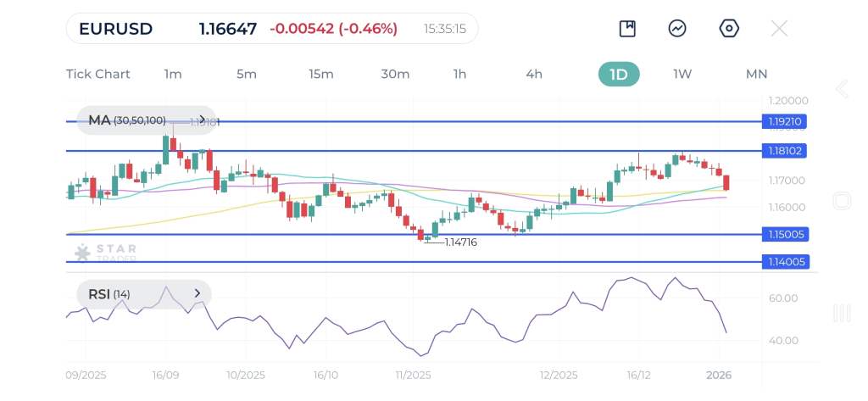Click the 16/10 date axis label
This screenshot has width=868, height=401.
(325, 375)
